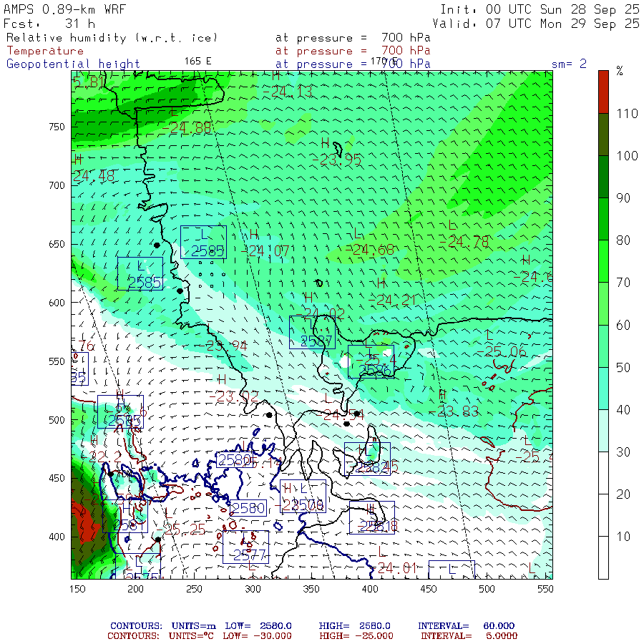Click the '-24.78' temperature low label
Viewport: 644px width, 644px height.
[x=464, y=242]
